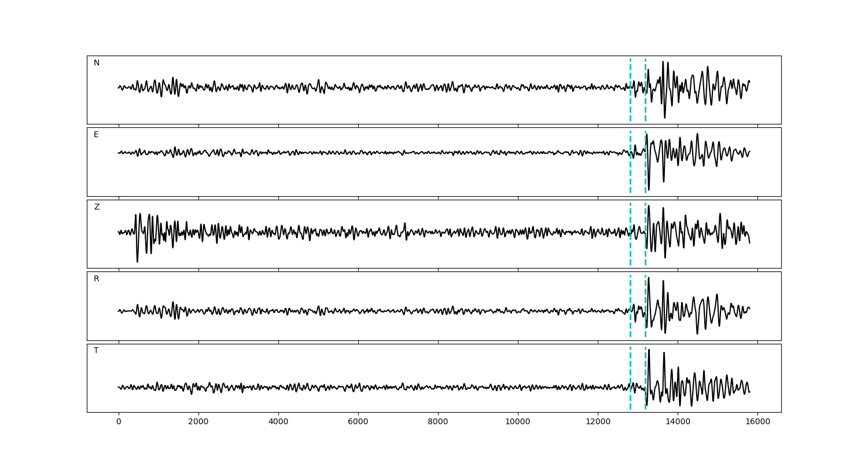This screenshot has height=463, width=868.
Task: Select the 16000 x-axis tick label
Action: coord(757,422)
